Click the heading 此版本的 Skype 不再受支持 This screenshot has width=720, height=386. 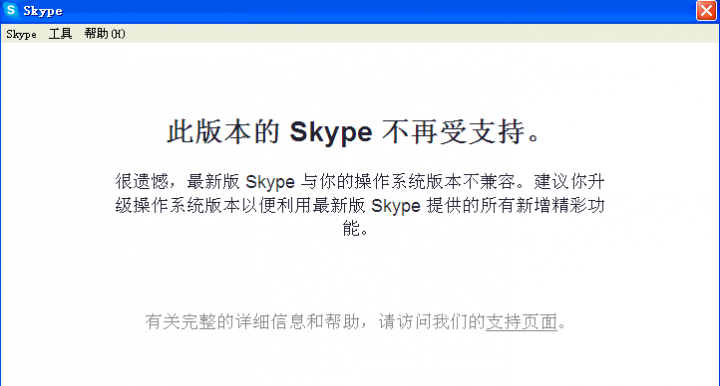point(354,132)
